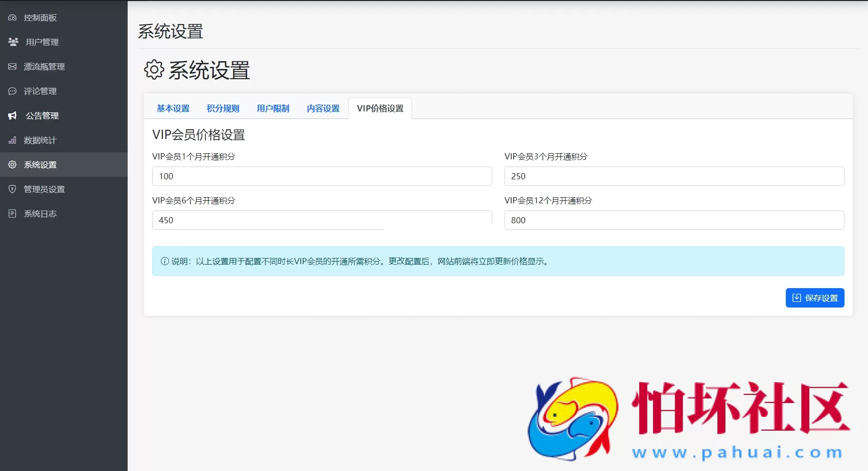Click the document icon for 系统日志
The height and width of the screenshot is (471, 868).
point(12,214)
